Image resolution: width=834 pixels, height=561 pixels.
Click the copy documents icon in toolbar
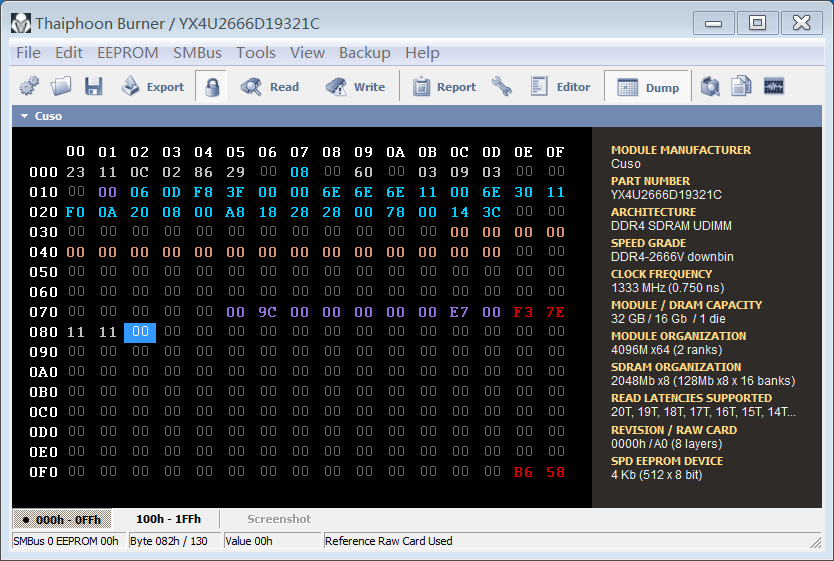point(741,87)
